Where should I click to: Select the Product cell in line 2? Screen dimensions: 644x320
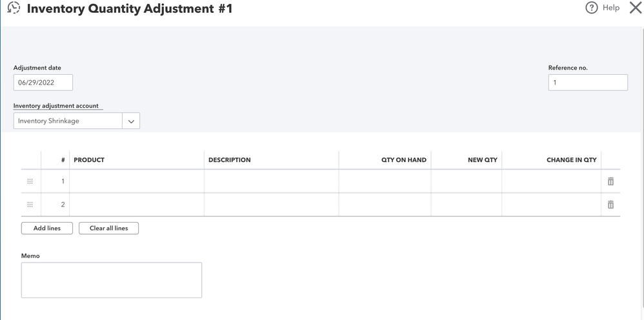137,205
